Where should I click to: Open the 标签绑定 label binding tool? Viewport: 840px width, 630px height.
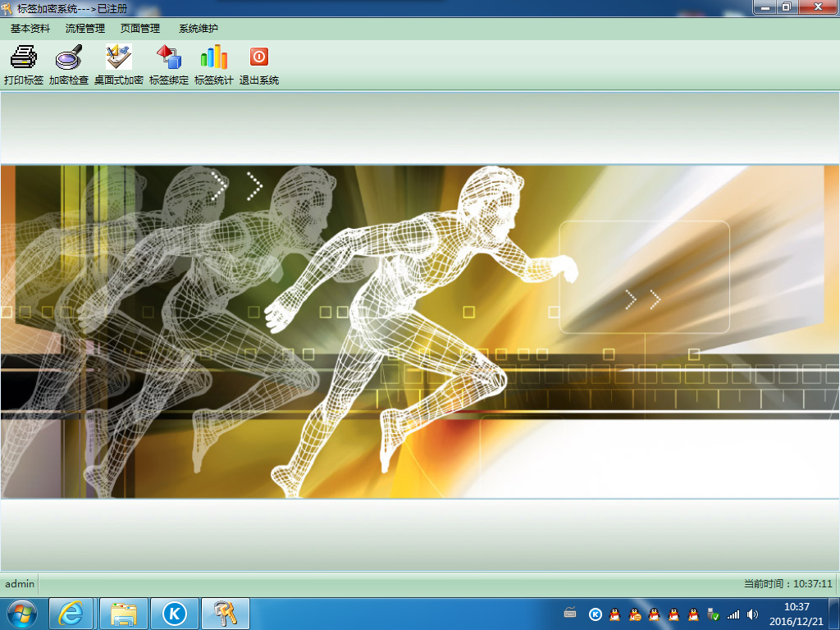tap(169, 65)
